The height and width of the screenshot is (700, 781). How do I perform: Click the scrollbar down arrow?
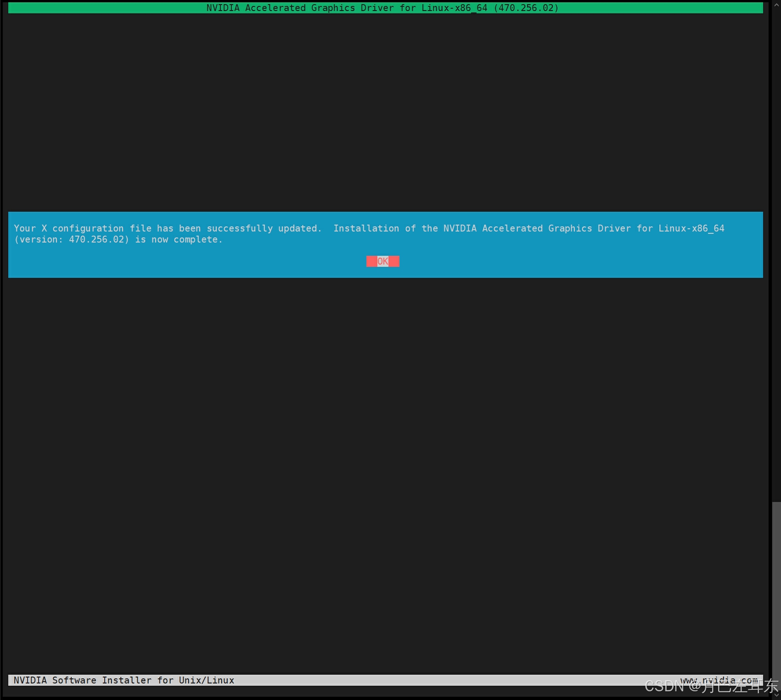coord(776,695)
